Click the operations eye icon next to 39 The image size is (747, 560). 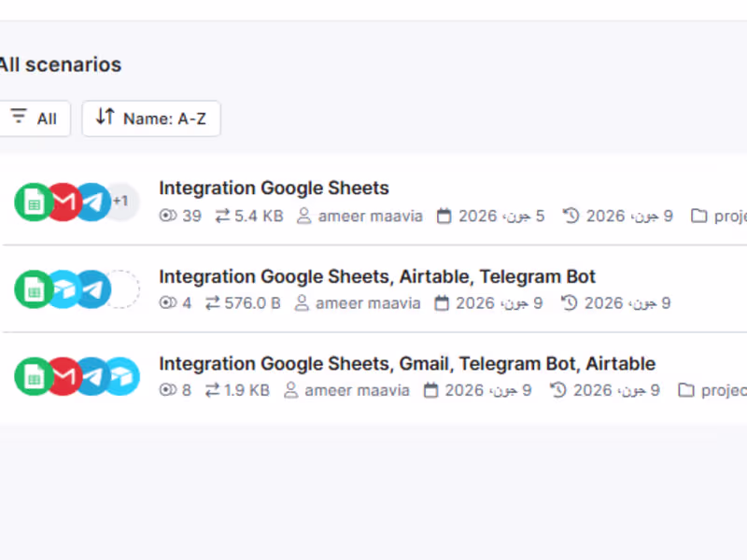168,216
